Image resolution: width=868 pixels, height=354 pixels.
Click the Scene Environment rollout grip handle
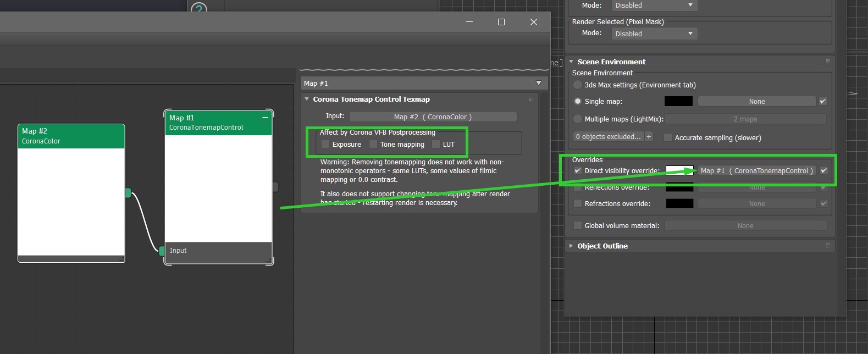828,62
